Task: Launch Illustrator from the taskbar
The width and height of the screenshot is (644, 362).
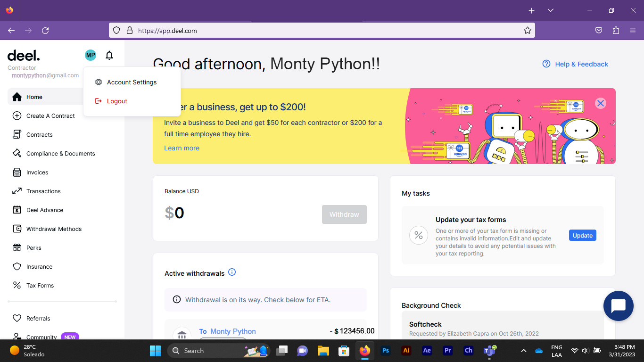Action: pyautogui.click(x=406, y=351)
